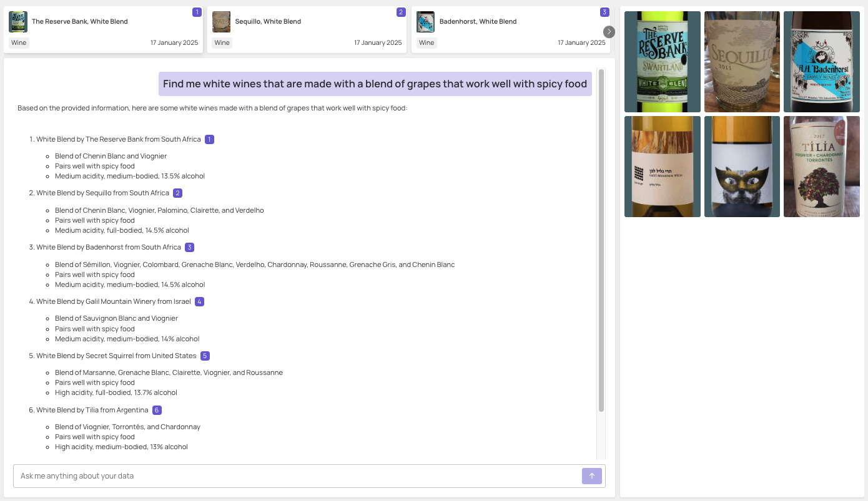The image size is (868, 501).
Task: Click the A.A. Badenhorst bottle image
Action: [821, 62]
